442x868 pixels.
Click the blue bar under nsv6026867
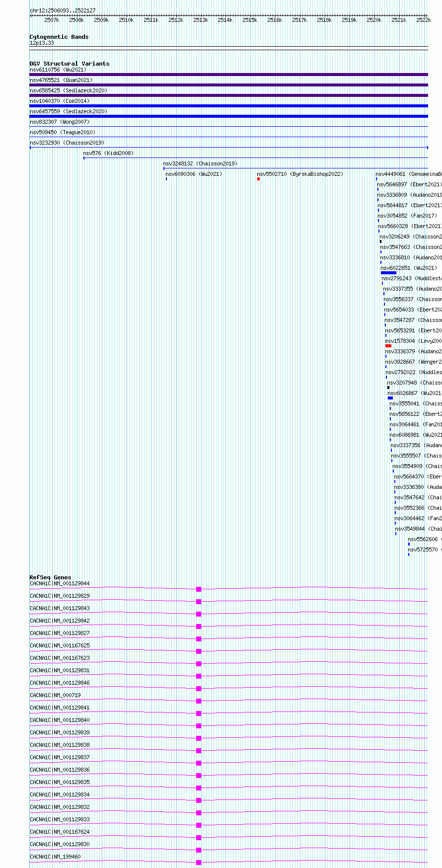click(x=390, y=398)
